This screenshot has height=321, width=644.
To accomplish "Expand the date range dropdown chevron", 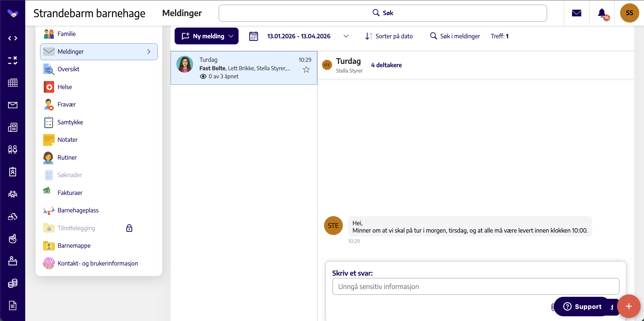I will click(346, 36).
